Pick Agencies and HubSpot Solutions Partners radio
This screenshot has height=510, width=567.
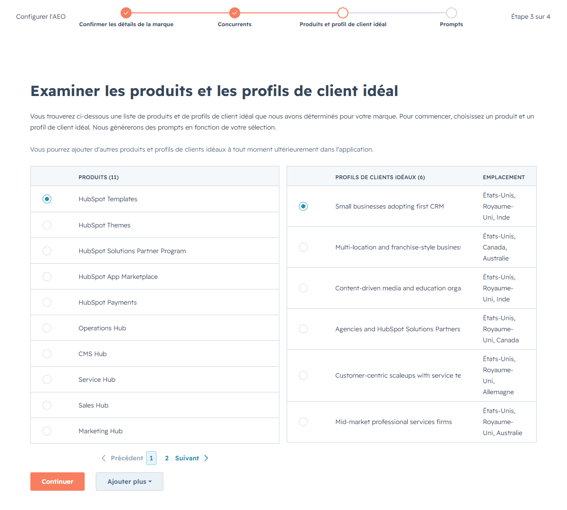pyautogui.click(x=303, y=329)
